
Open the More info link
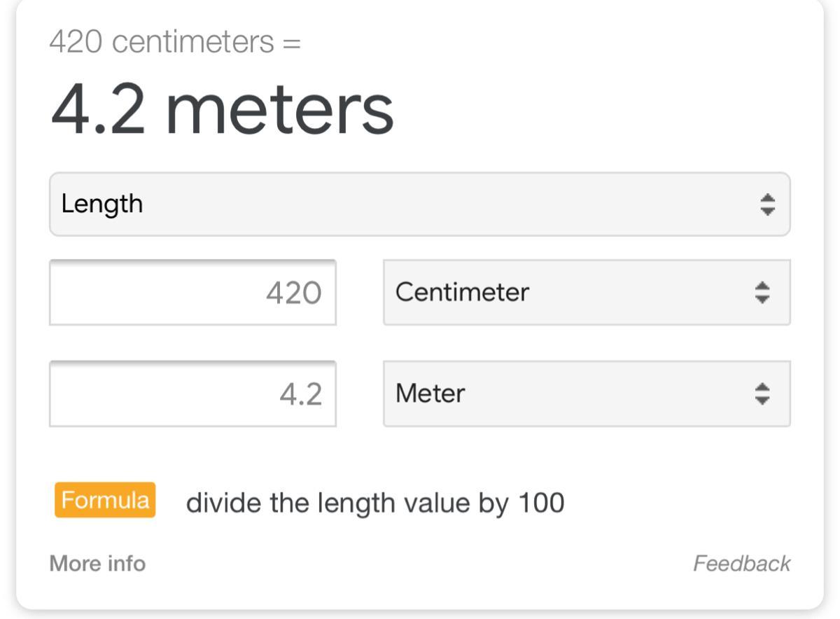click(97, 563)
